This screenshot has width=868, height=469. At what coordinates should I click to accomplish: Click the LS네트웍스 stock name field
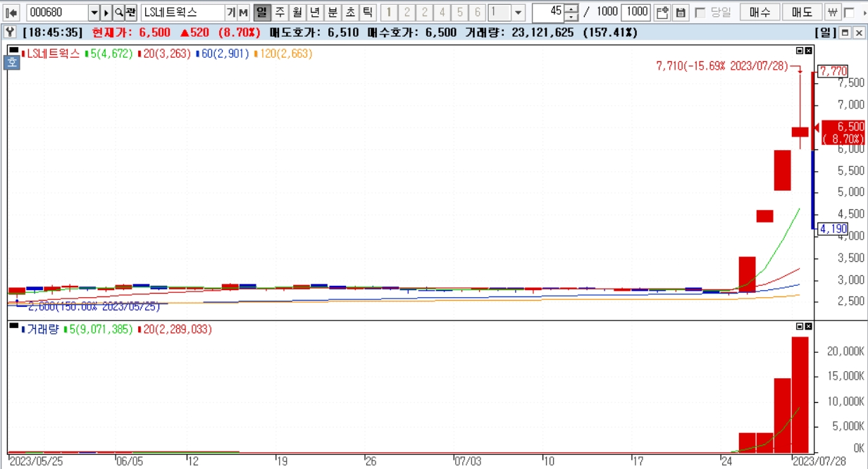(x=183, y=12)
